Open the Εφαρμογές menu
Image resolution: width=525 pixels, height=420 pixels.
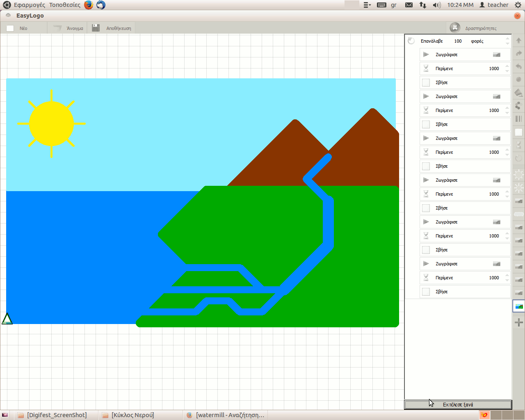29,5
